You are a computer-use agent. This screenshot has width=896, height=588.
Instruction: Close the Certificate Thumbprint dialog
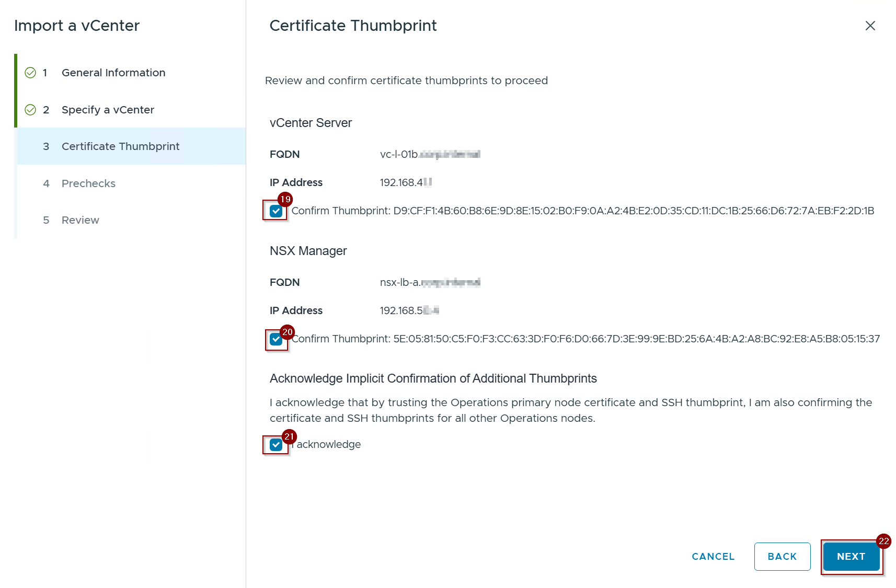pos(870,26)
